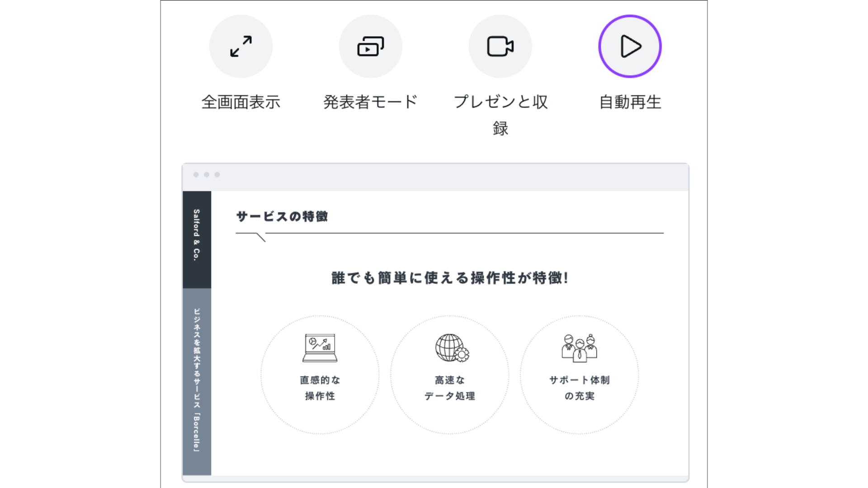Click the fullscreen expand arrows icon
This screenshot has height=488, width=868.
(x=241, y=46)
